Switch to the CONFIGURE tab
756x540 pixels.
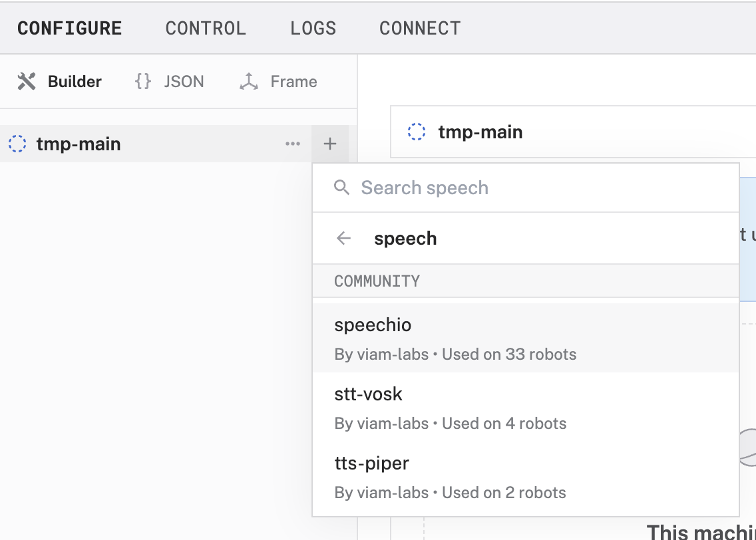coord(70,29)
